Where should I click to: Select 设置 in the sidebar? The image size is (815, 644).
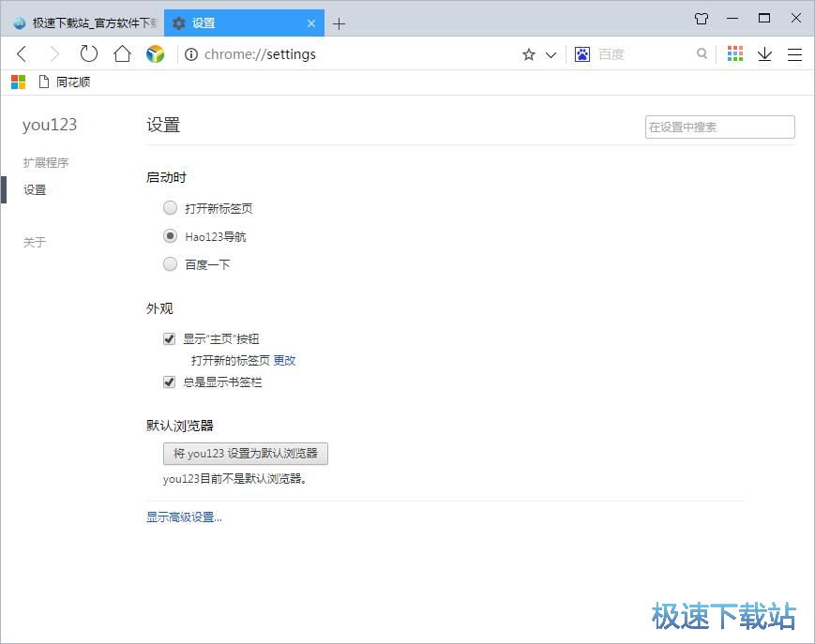35,190
